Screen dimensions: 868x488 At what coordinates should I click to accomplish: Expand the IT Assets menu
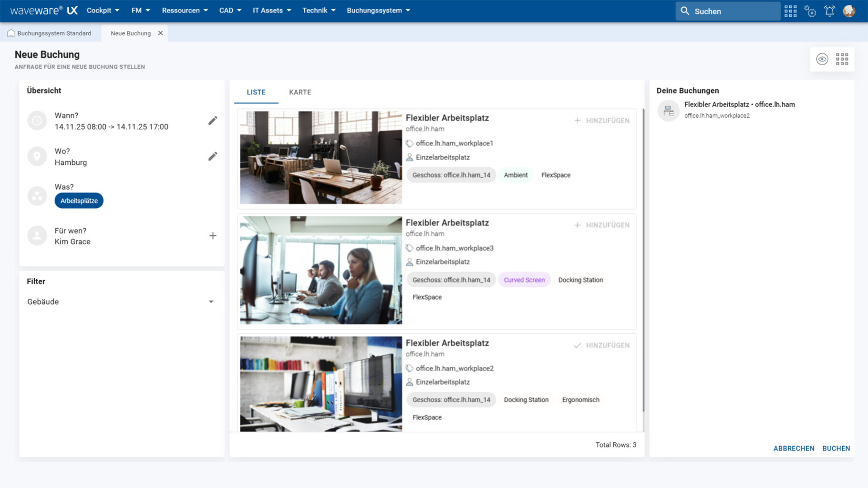tap(271, 10)
